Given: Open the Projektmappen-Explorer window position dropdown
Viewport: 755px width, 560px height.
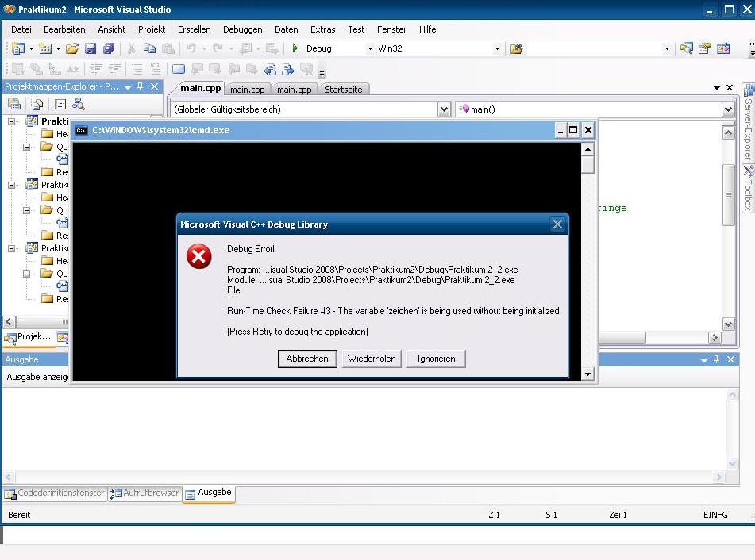Looking at the screenshot, I should [x=128, y=87].
